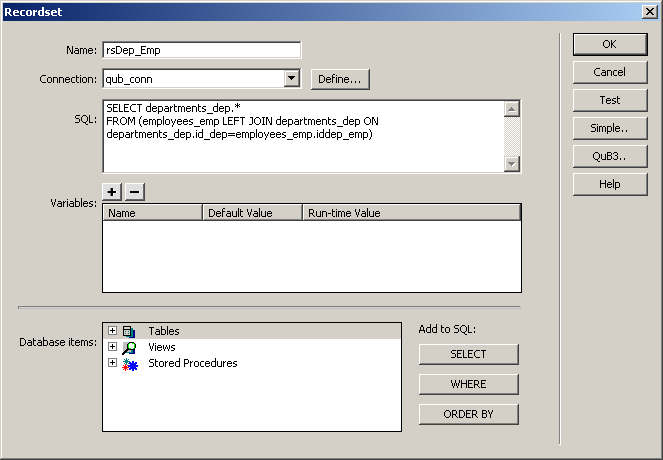Click the Tables database icon
The width and height of the screenshot is (663, 460).
point(129,331)
